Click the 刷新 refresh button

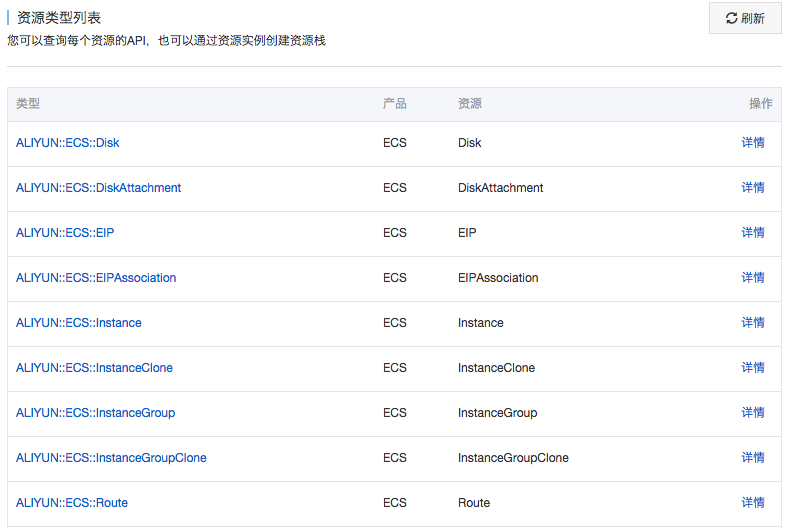(745, 18)
